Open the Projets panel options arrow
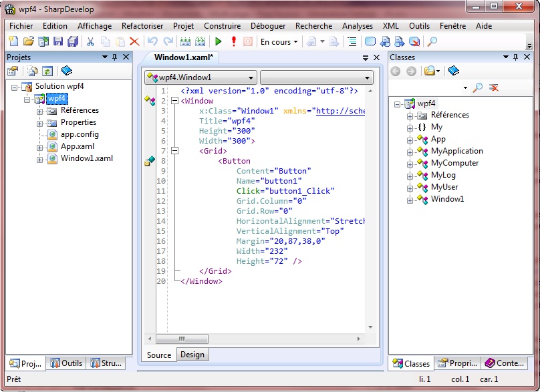Image resolution: width=540 pixels, height=392 pixels. [105, 57]
